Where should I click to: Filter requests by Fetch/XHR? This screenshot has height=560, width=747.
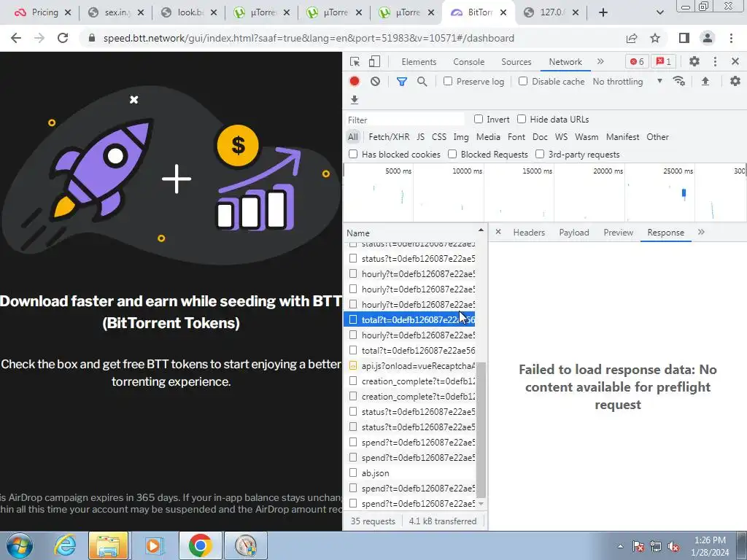389,137
